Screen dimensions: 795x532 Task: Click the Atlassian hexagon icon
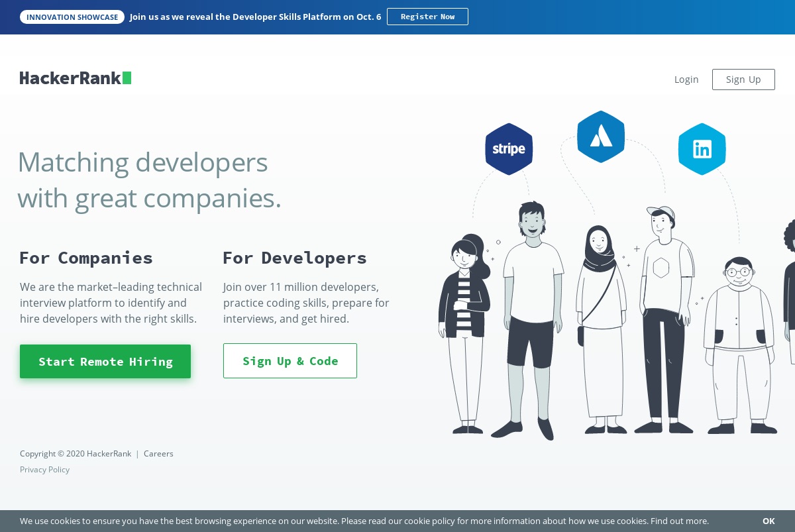[x=601, y=136]
